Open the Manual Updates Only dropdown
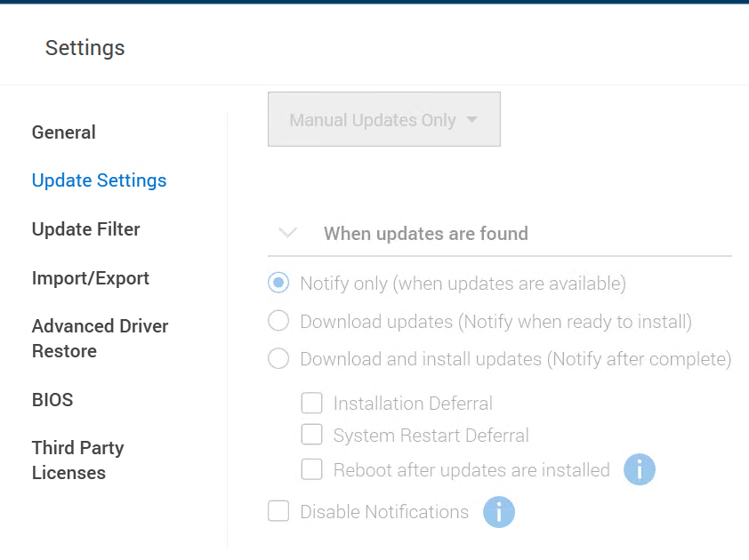The image size is (749, 560). 384,120
